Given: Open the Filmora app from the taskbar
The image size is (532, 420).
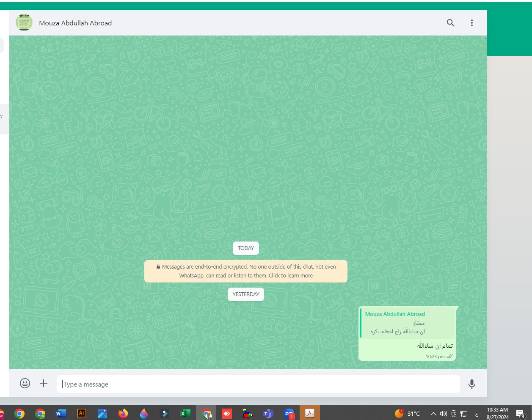Looking at the screenshot, I should click(165, 414).
